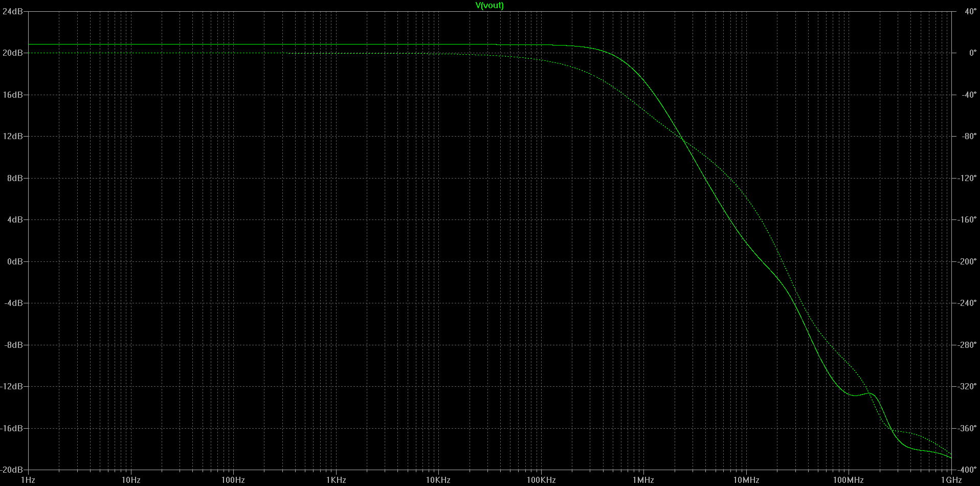Click the 24dB magnitude axis label
This screenshot has height=486, width=980.
tap(12, 11)
